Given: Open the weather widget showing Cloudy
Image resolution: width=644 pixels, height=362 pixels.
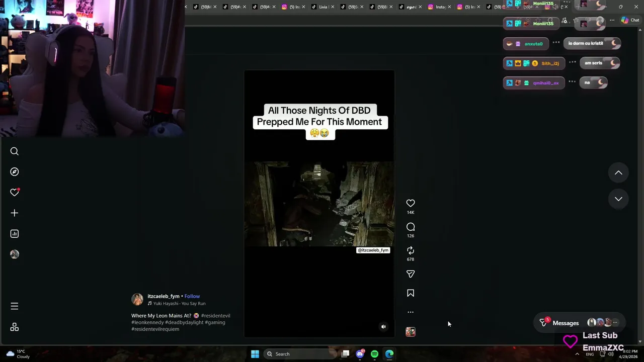Looking at the screenshot, I should [18, 354].
